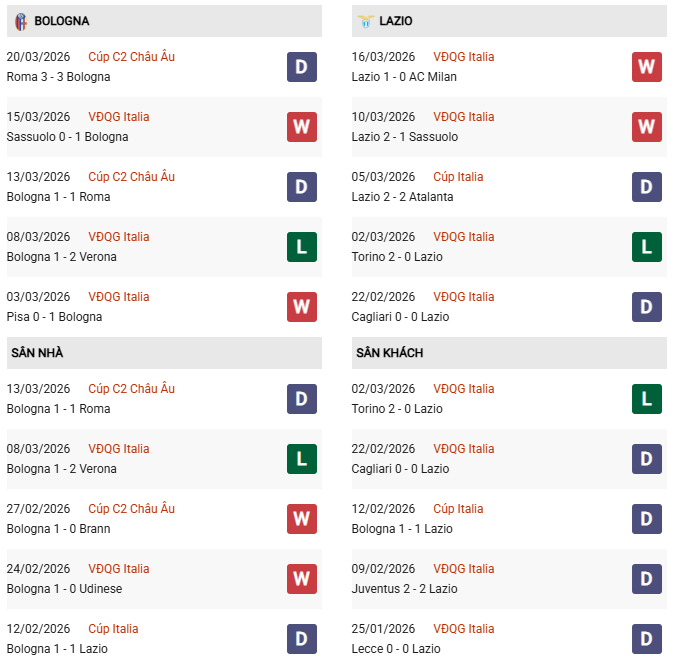Viewport: 674px width, 670px height.
Task: Select the Bologna 1 - 2 Verona result under Sân Nhà
Action: (61, 469)
